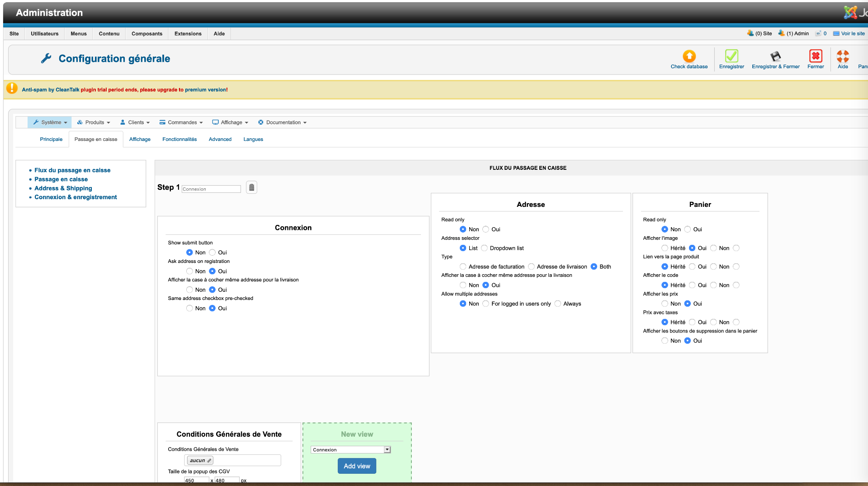The height and width of the screenshot is (486, 868).
Task: Open the Affichage dropdown menu in HikaShop bar
Action: [231, 122]
